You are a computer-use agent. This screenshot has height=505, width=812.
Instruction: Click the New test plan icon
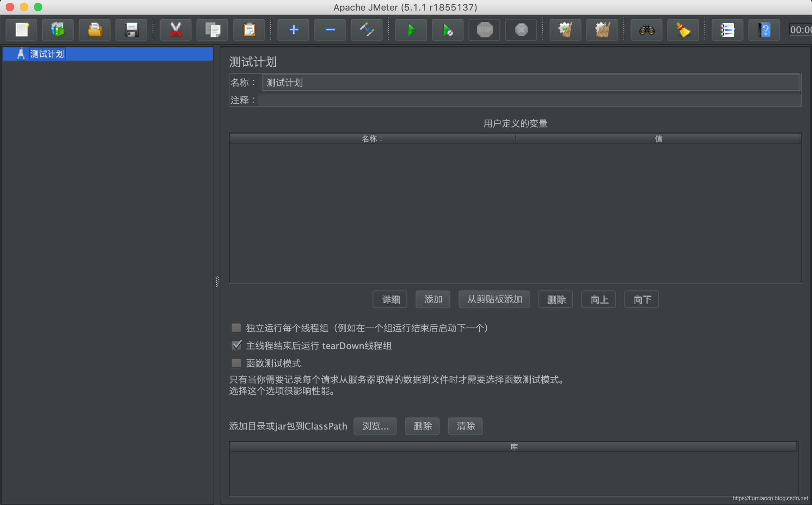[x=22, y=30]
